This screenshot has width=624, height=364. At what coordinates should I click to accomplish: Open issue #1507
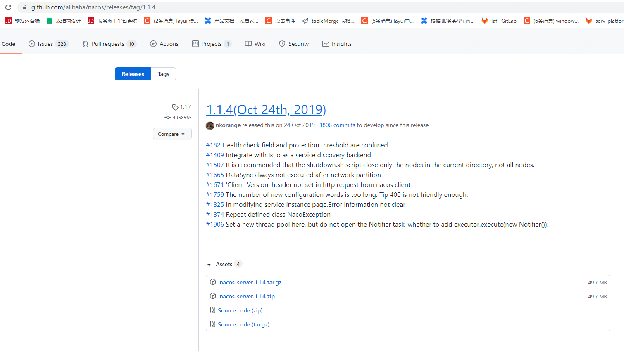click(215, 165)
